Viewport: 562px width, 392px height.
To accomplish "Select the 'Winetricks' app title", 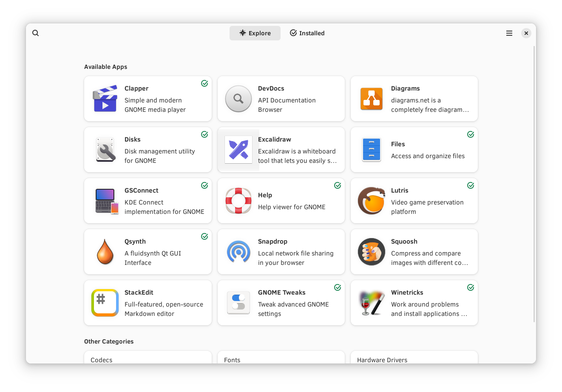I will (x=407, y=293).
